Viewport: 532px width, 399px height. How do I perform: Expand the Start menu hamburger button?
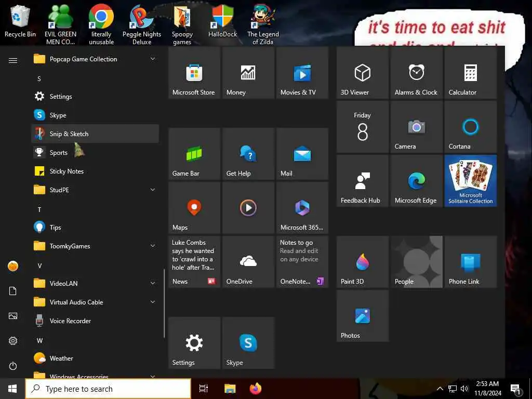point(13,60)
